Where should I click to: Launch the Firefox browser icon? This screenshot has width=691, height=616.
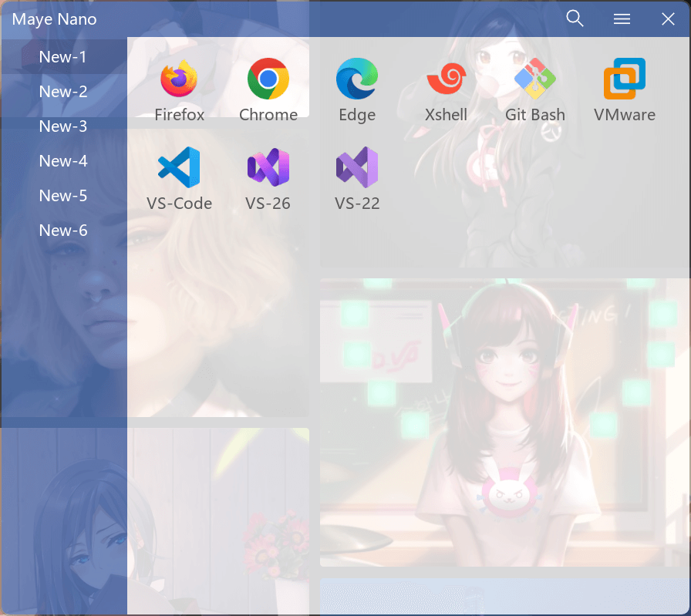pyautogui.click(x=179, y=79)
